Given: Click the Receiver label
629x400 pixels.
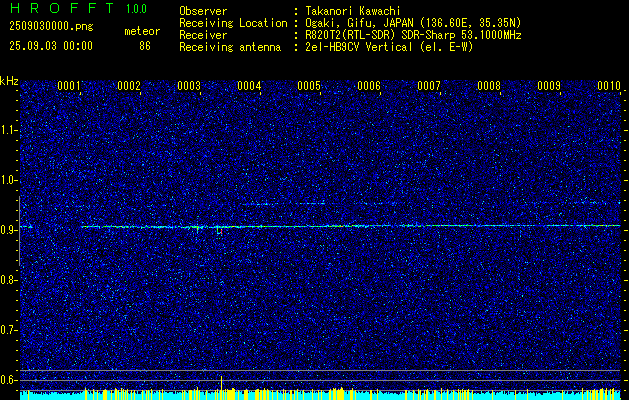Looking at the screenshot, I should [203, 35].
